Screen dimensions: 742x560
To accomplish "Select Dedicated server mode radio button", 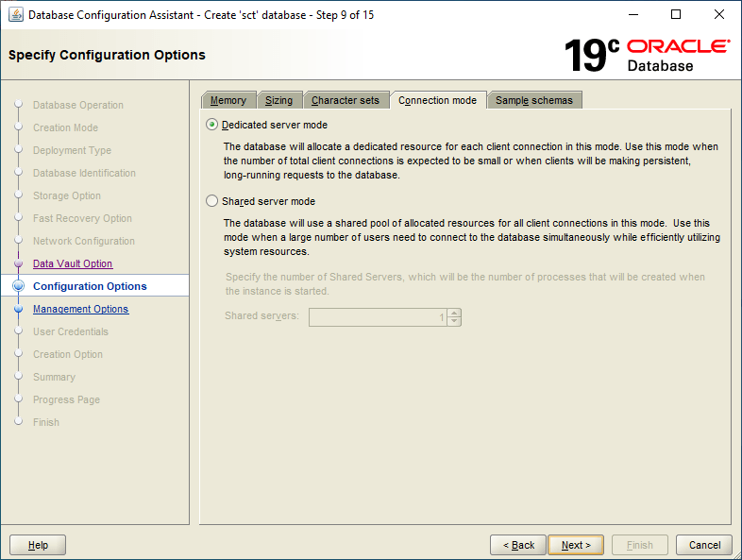I will click(212, 125).
